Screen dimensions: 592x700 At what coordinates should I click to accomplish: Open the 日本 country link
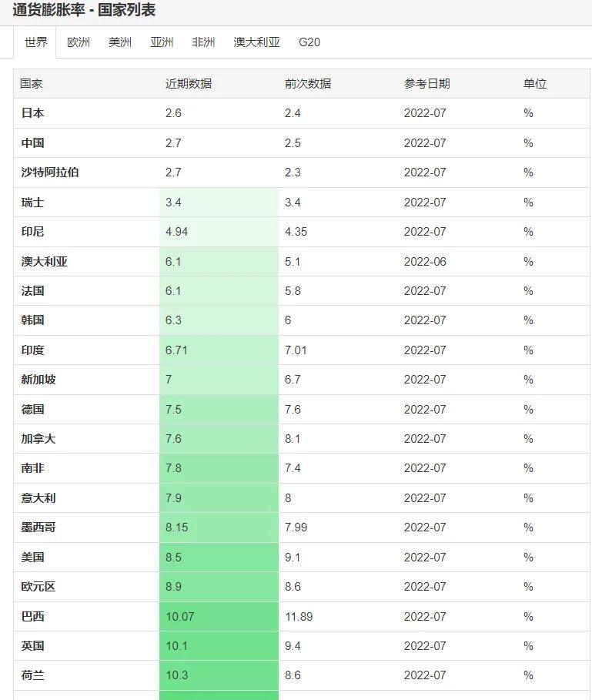coord(32,113)
